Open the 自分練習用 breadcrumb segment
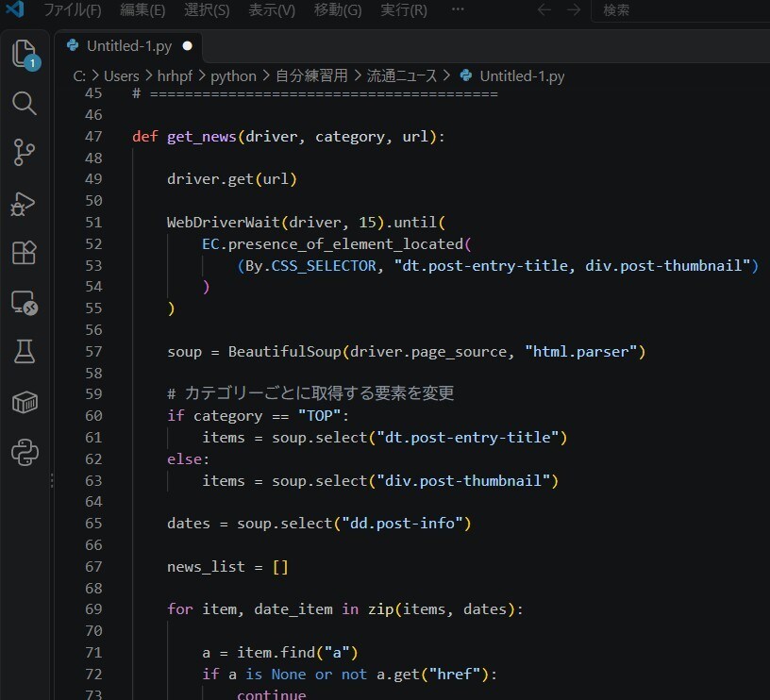The image size is (770, 700). (311, 75)
